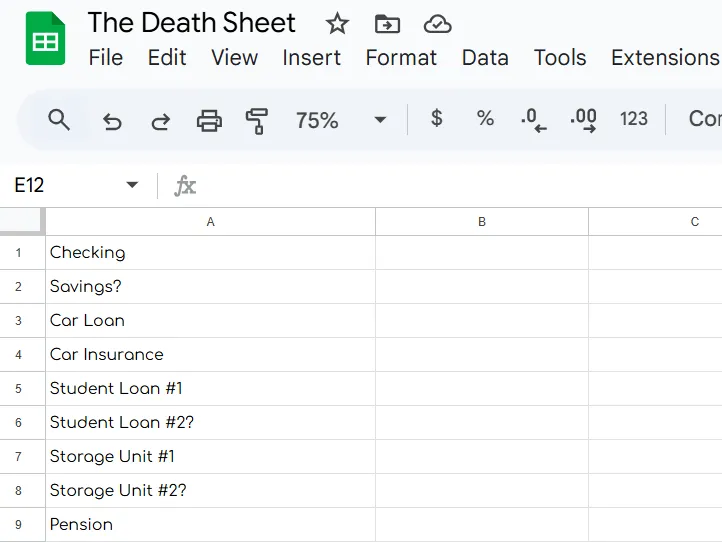Open the search menus magnifier tool
This screenshot has width=722, height=542.
pyautogui.click(x=60, y=120)
